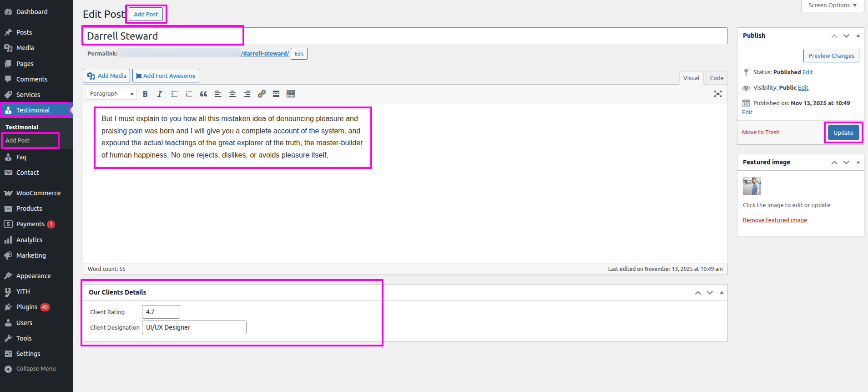
Task: Open the WooCommerce menu in sidebar
Action: [x=38, y=193]
